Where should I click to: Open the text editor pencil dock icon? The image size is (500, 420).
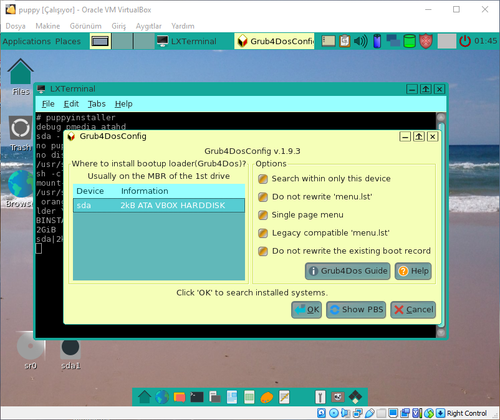pyautogui.click(x=284, y=397)
